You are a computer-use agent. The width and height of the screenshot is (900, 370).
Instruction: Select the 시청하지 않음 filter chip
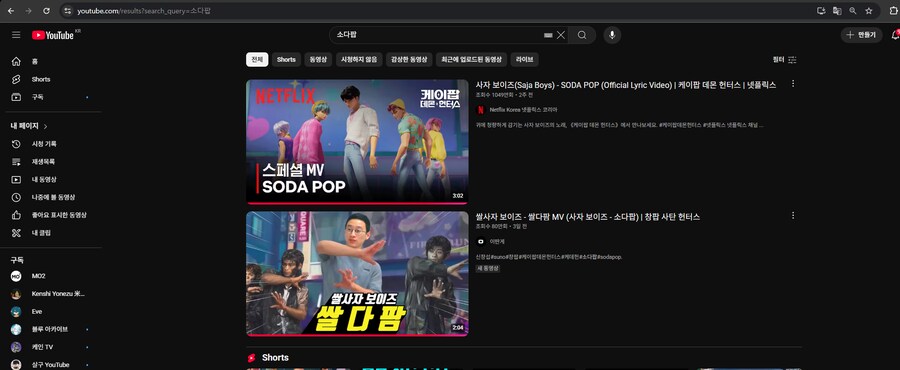[x=359, y=60]
